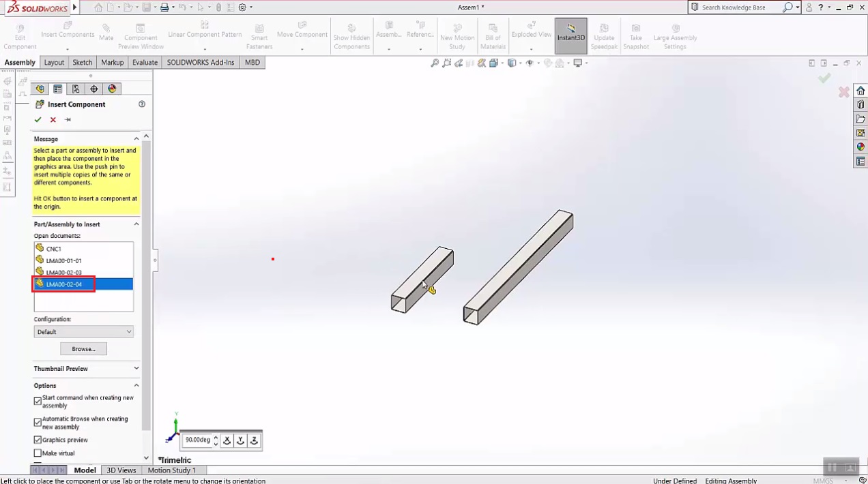This screenshot has width=868, height=484.
Task: Click the Instant3D icon in the ribbon
Action: 570,35
